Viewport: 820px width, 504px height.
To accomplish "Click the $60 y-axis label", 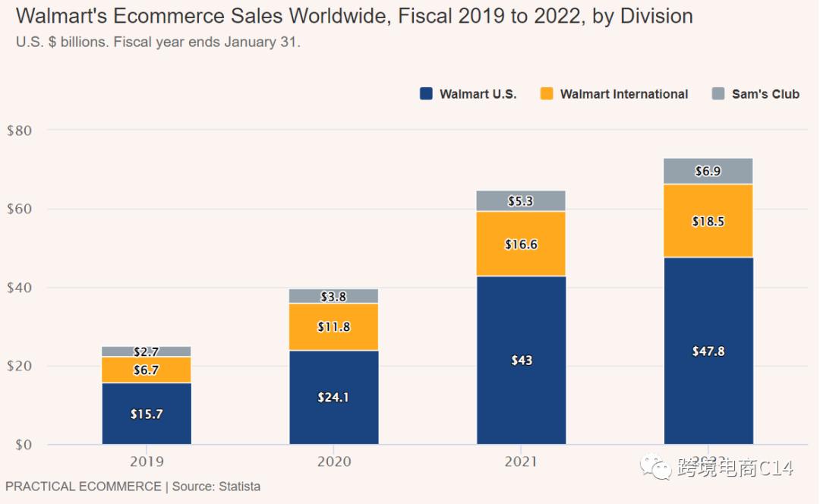I will (x=19, y=209).
